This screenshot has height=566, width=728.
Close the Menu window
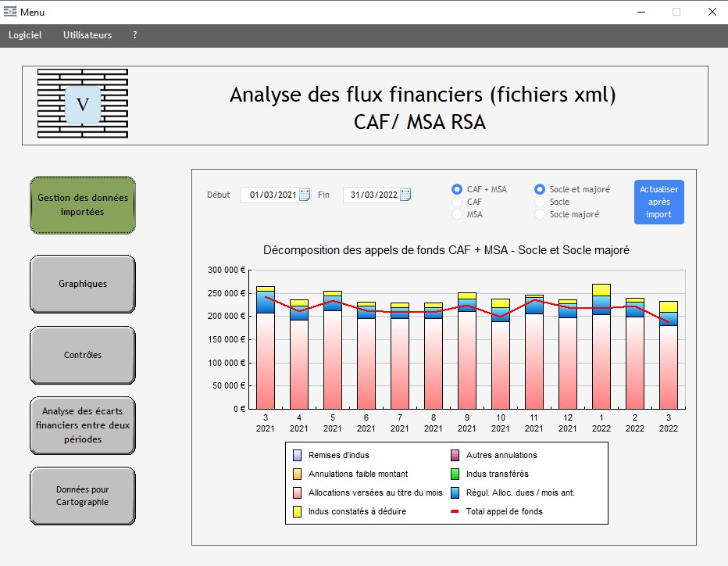click(x=712, y=12)
